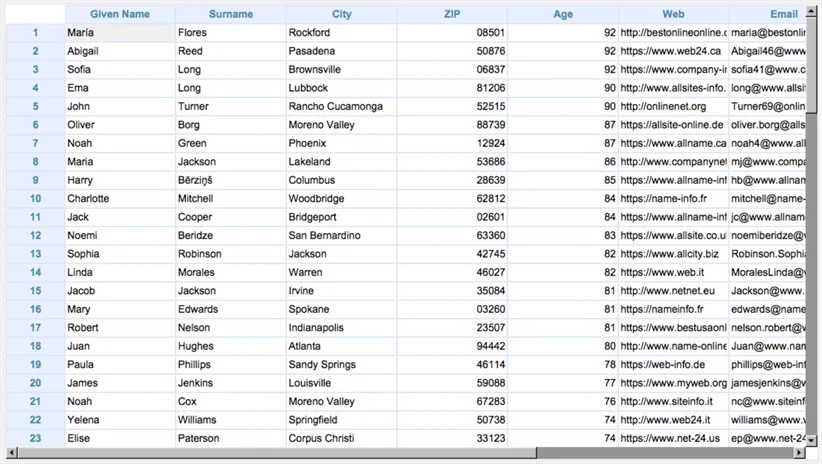Click the ZIP column header
The width and height of the screenshot is (822, 464).
(452, 14)
